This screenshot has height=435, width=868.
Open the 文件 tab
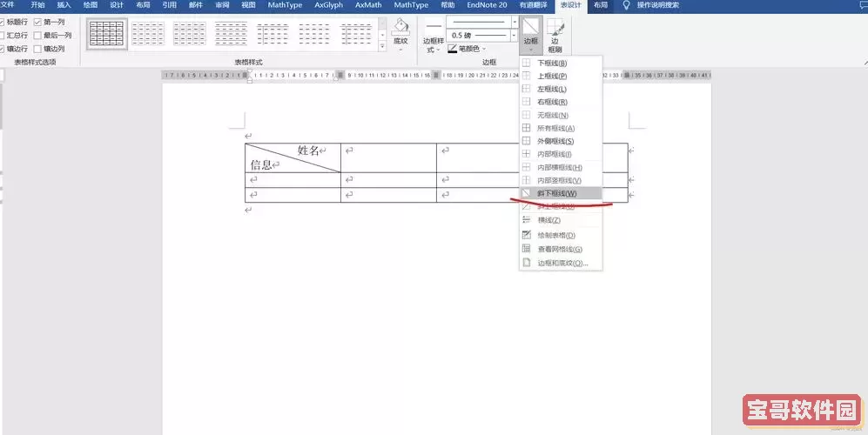(7, 5)
